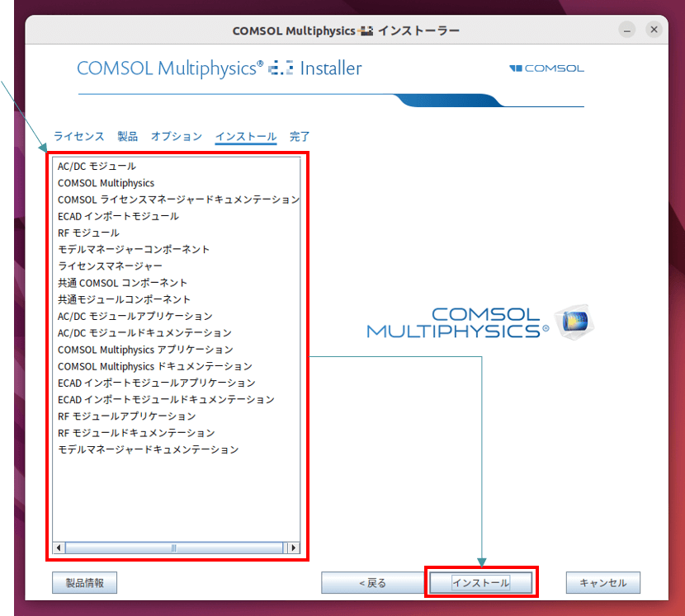Select RF モジュールドキュメンテーション row
The image size is (685, 616).
tap(177, 433)
